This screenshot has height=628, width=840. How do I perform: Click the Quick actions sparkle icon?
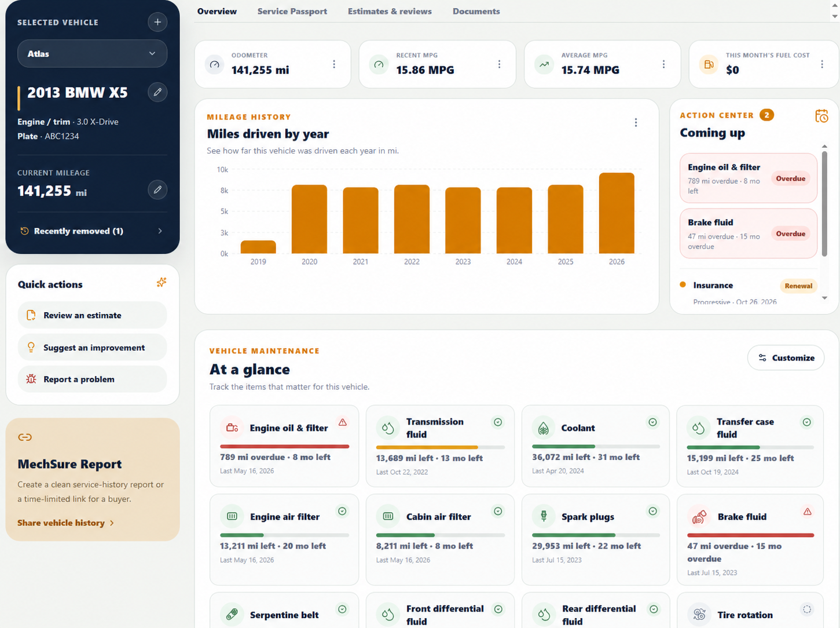tap(162, 282)
